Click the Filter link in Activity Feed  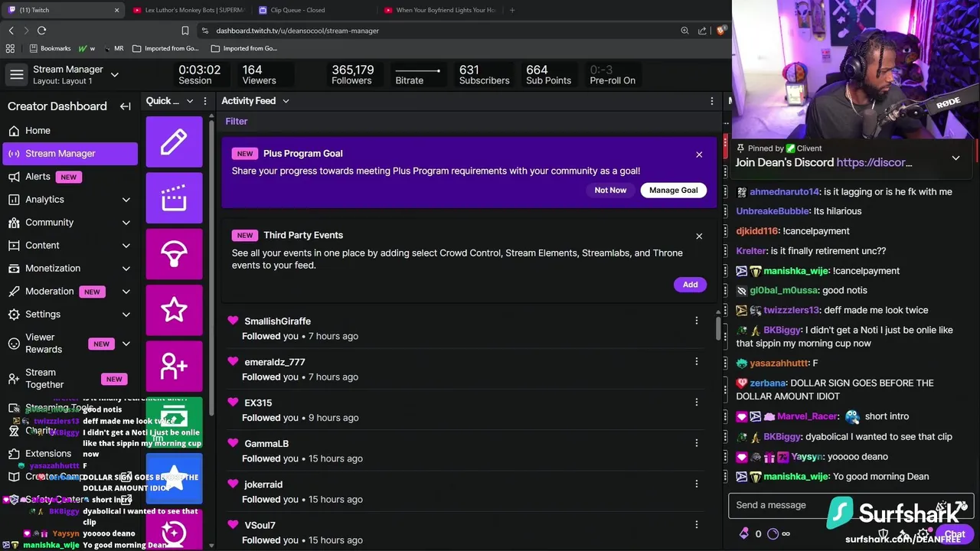tap(237, 121)
